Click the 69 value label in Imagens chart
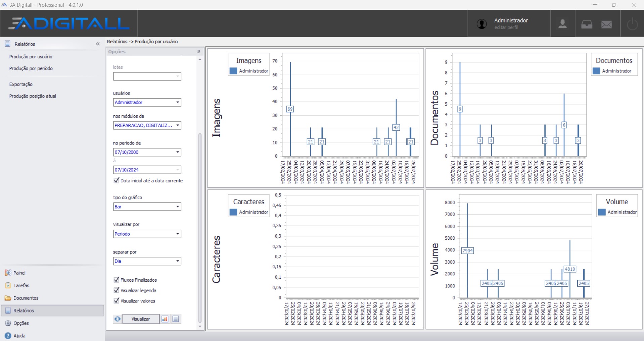This screenshot has height=341, width=644. 290,109
